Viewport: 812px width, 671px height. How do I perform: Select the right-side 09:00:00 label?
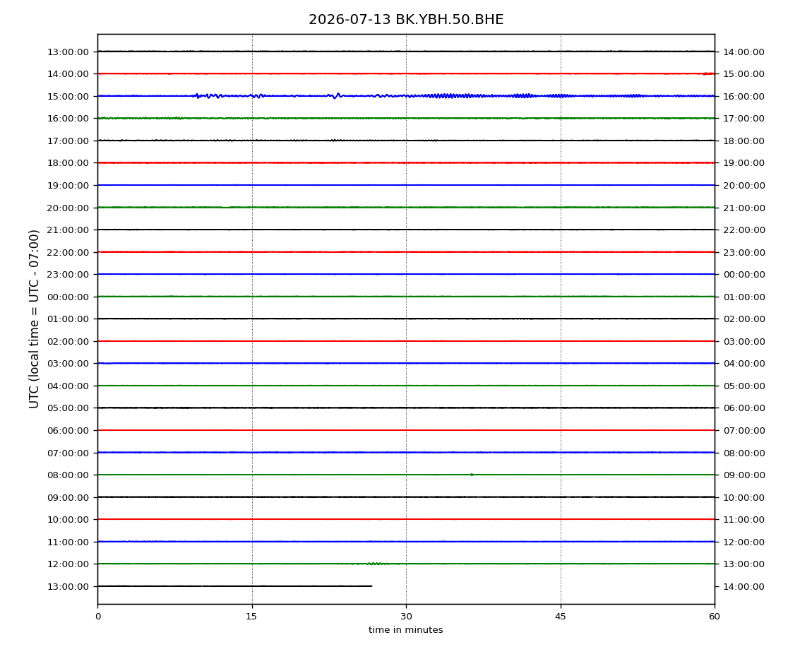[x=744, y=475]
